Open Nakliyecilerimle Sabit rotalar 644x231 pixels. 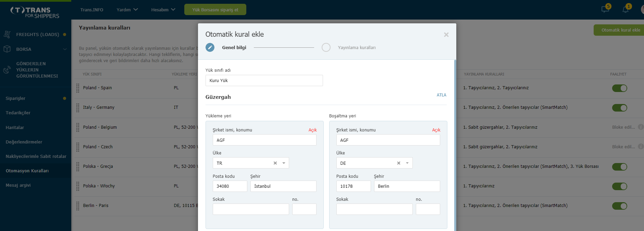36,156
